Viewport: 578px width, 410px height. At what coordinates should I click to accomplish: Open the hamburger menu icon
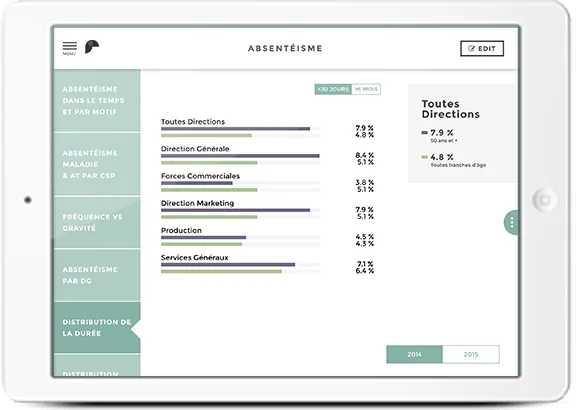(x=70, y=48)
